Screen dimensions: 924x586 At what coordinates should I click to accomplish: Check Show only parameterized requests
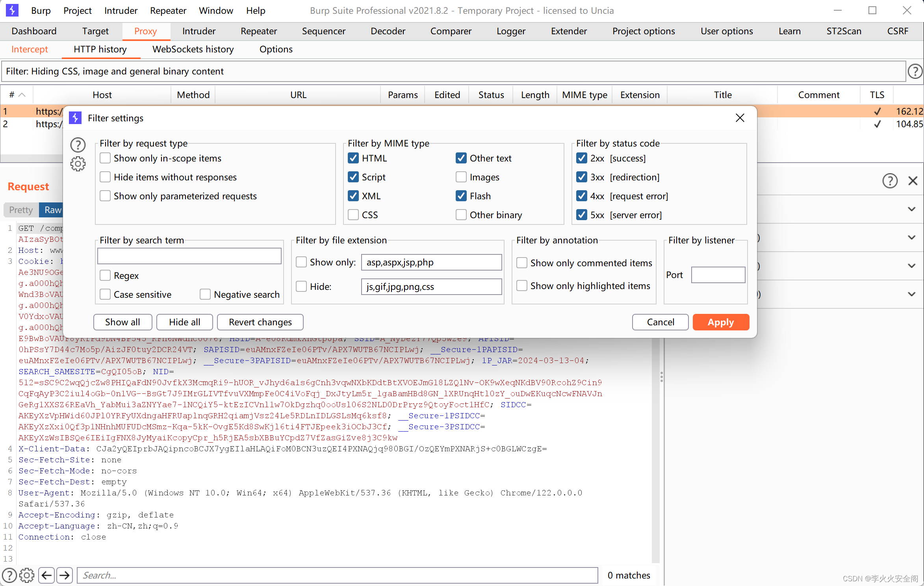pos(105,196)
